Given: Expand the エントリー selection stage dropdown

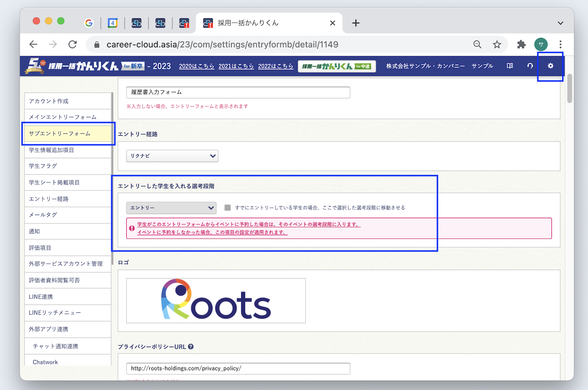Looking at the screenshot, I should (x=171, y=208).
